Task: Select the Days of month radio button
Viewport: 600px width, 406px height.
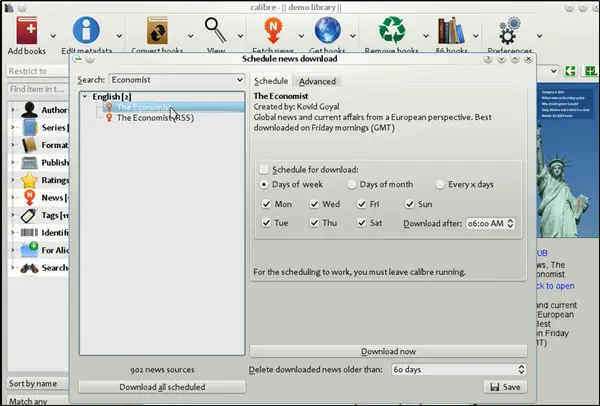Action: 352,185
